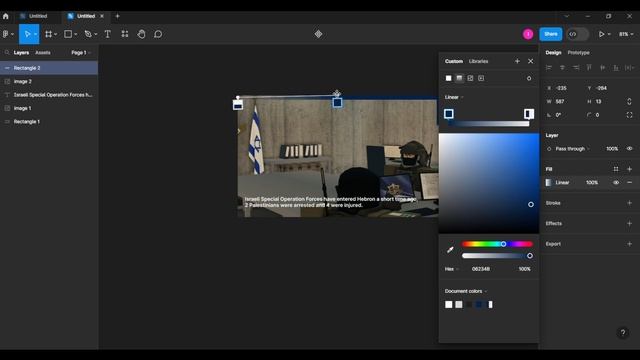
Task: Switch to the Prototype tab
Action: coord(578,53)
